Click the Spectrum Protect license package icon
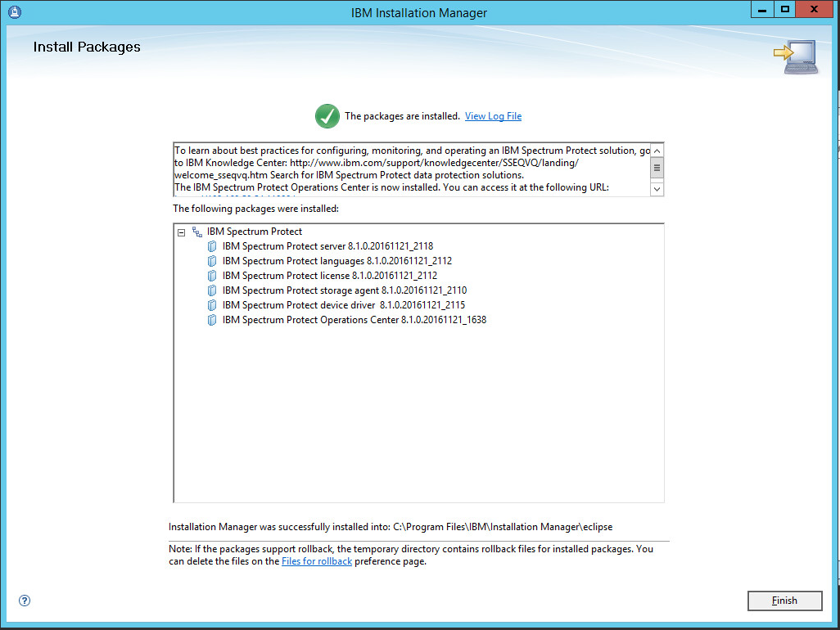Viewport: 840px width, 630px height. coord(212,276)
